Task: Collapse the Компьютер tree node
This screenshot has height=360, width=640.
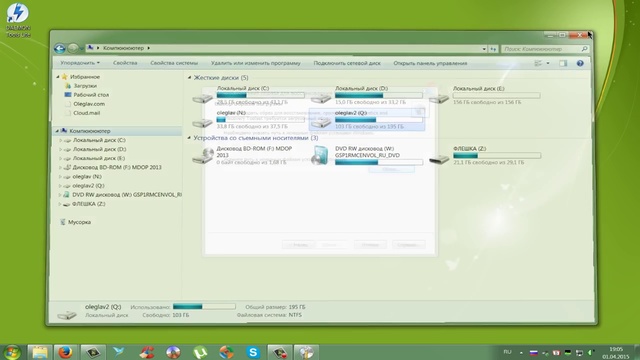Action: [x=57, y=131]
